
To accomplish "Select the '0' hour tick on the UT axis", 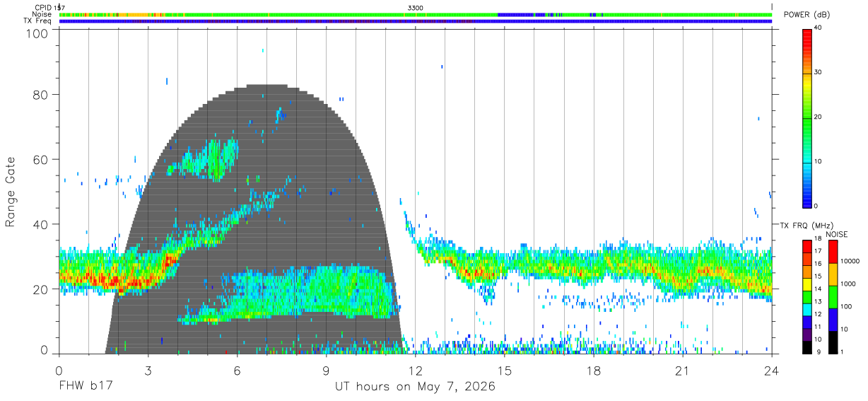I will click(x=59, y=370).
